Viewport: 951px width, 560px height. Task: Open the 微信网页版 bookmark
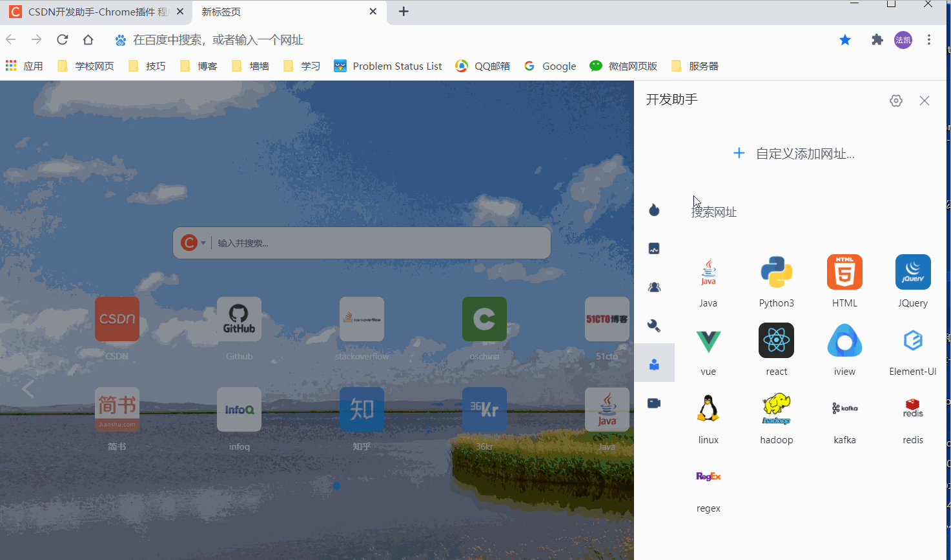pos(624,66)
